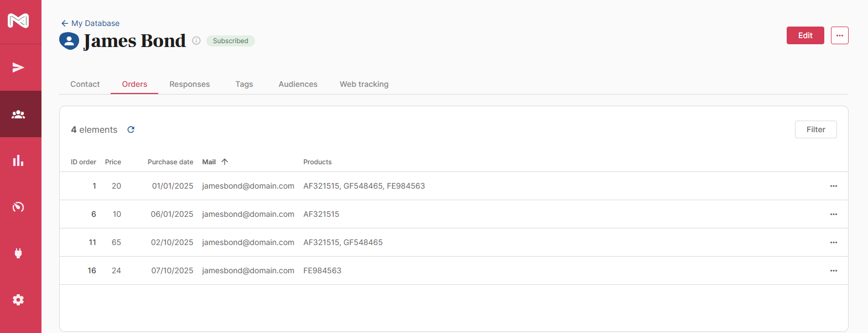Screen dimensions: 868x333
Task: Open the actions menu for order 1
Action: point(833,186)
